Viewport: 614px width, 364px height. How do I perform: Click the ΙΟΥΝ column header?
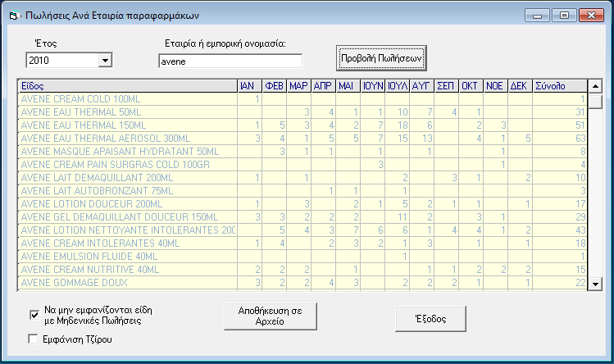click(x=373, y=86)
